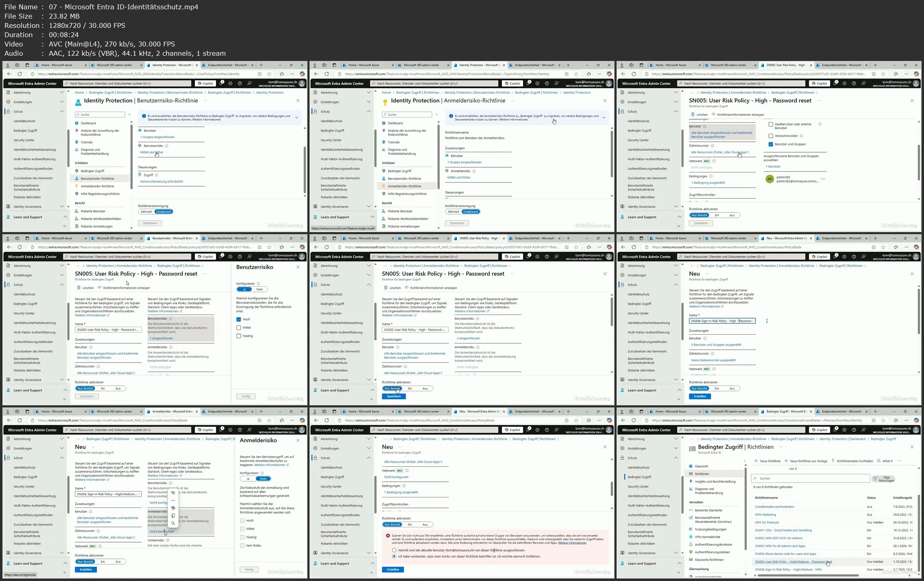Expand Einstellungen in Benutzerrisiko-Richtlinie frame sidebar
The width and height of the screenshot is (924, 581).
point(61,102)
